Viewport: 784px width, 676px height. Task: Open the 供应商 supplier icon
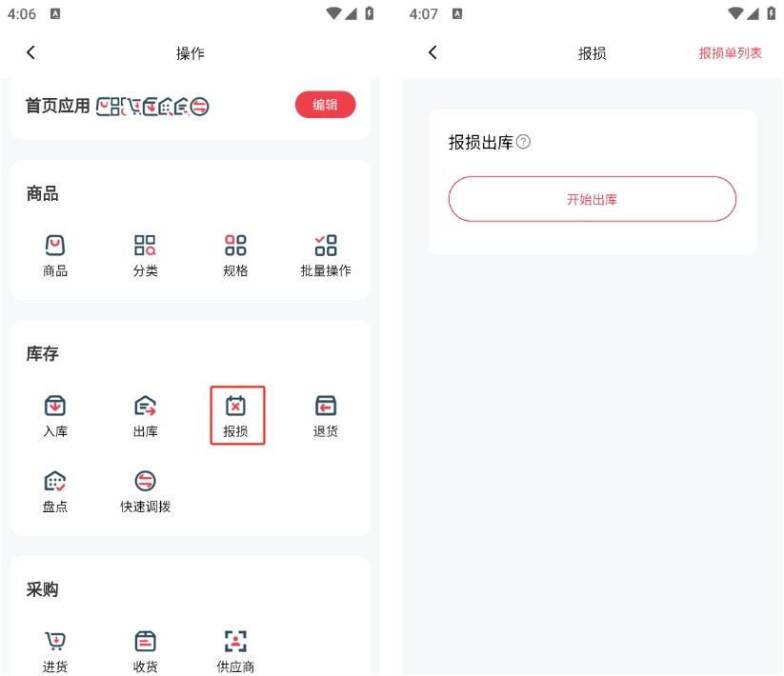[x=235, y=642]
